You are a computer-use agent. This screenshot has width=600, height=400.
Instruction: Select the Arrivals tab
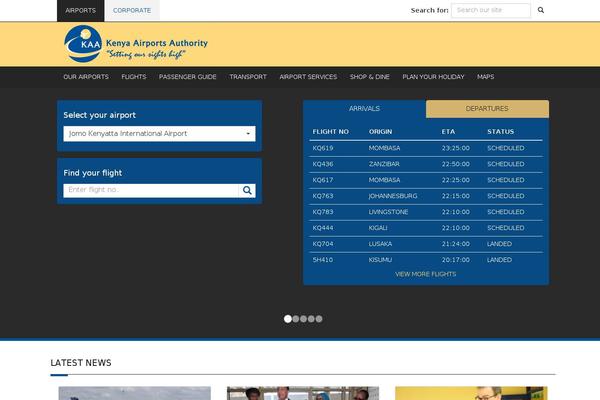pos(364,109)
